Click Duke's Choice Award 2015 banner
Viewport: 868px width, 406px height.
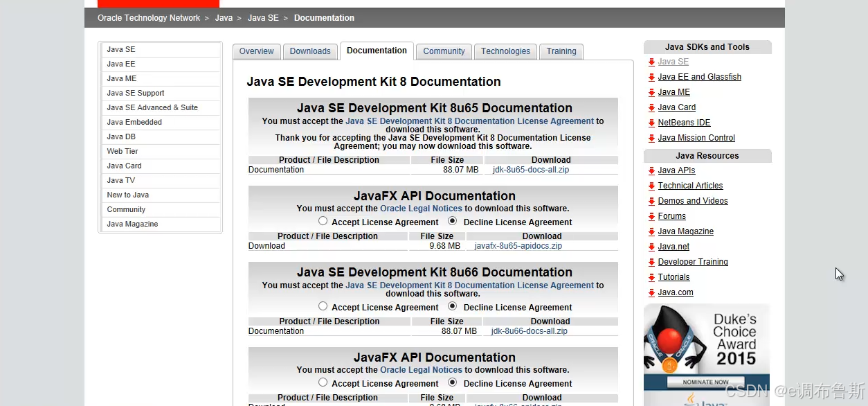707,355
